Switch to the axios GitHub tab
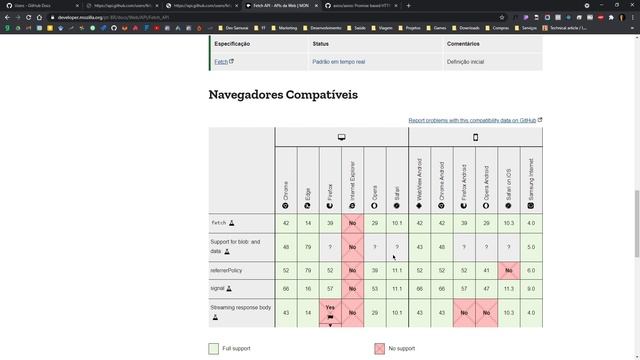This screenshot has width=640, height=360. [x=361, y=6]
